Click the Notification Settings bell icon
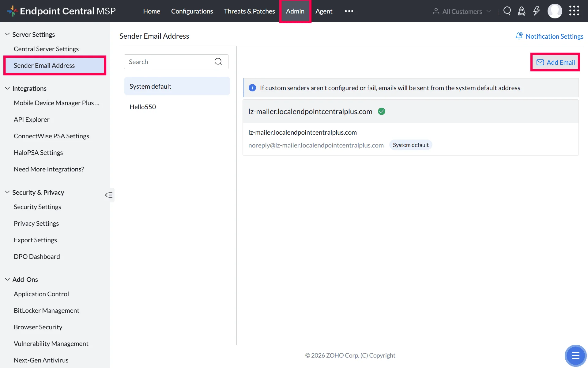588x368 pixels. pyautogui.click(x=519, y=36)
